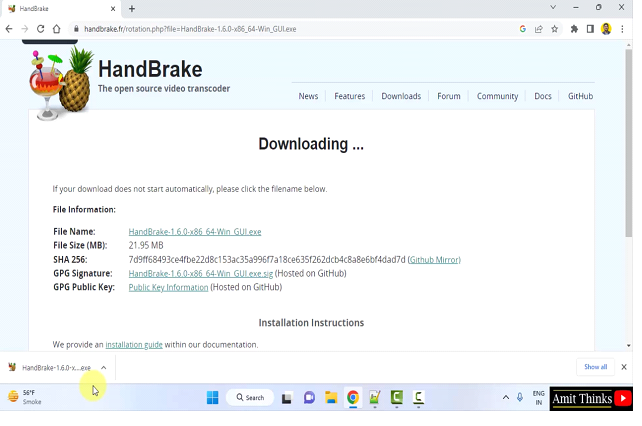
Task: Open a new browser tab
Action: pyautogui.click(x=132, y=9)
